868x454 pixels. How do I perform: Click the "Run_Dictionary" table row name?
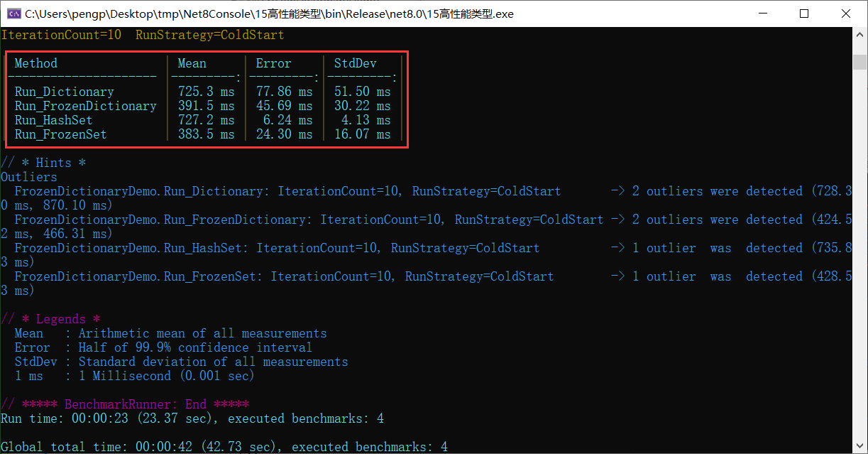coord(64,92)
